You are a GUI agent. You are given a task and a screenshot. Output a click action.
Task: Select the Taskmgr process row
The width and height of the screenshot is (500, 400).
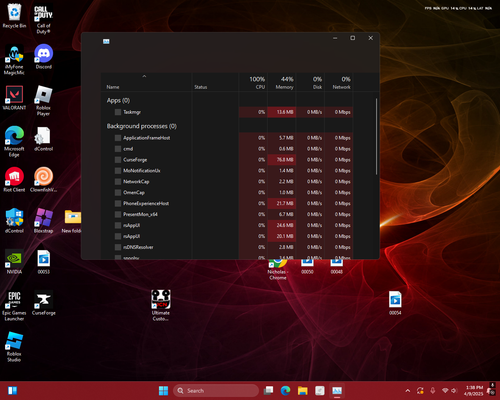[227, 112]
